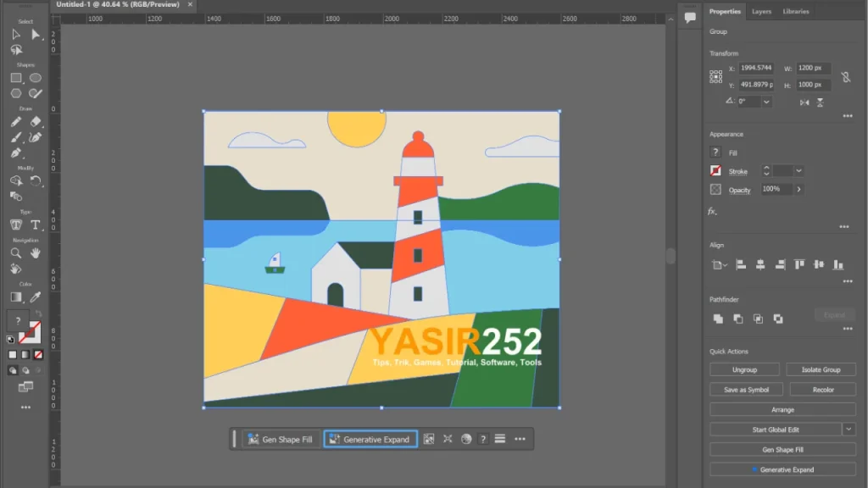Select the Type tool
Viewport: 868px width, 488px height.
coord(36,225)
